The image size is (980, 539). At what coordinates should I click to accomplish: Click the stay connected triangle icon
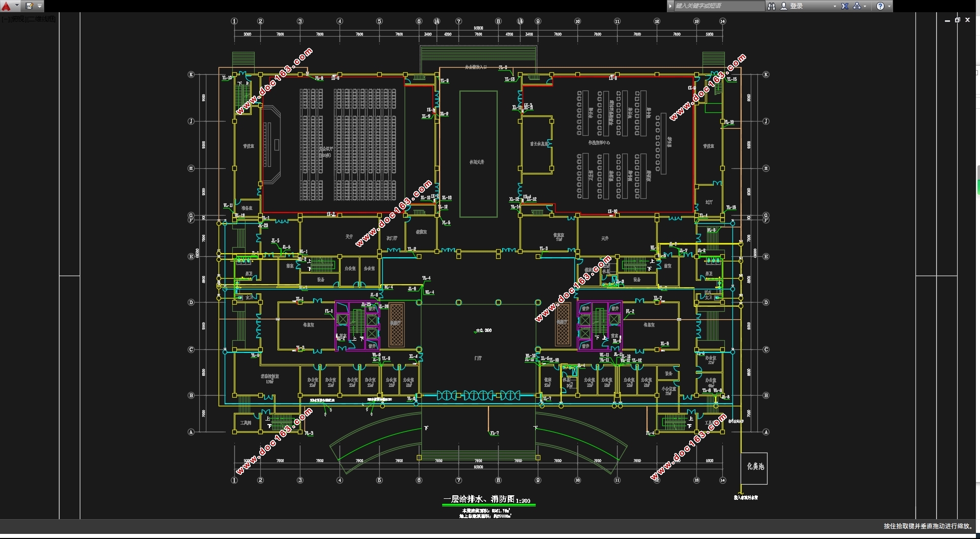tap(857, 6)
